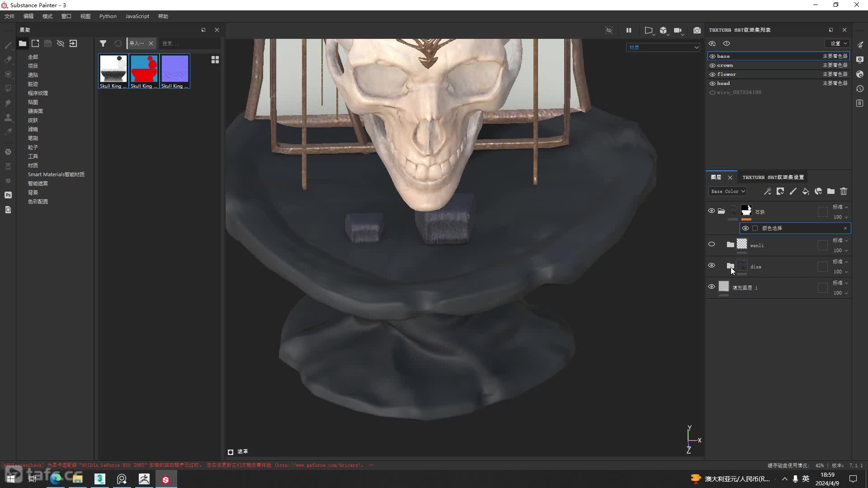868x488 pixels.
Task: Click the shelf search input field
Action: click(190, 43)
